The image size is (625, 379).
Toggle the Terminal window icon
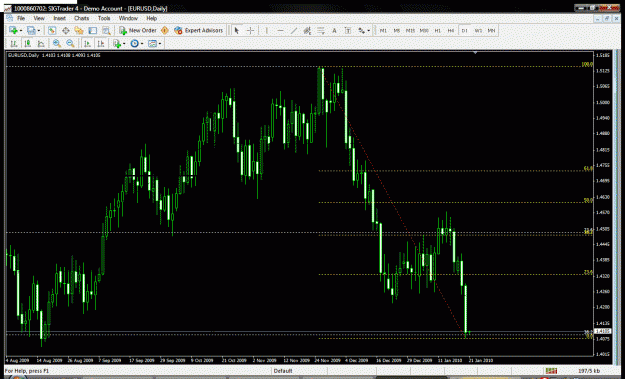click(x=92, y=30)
